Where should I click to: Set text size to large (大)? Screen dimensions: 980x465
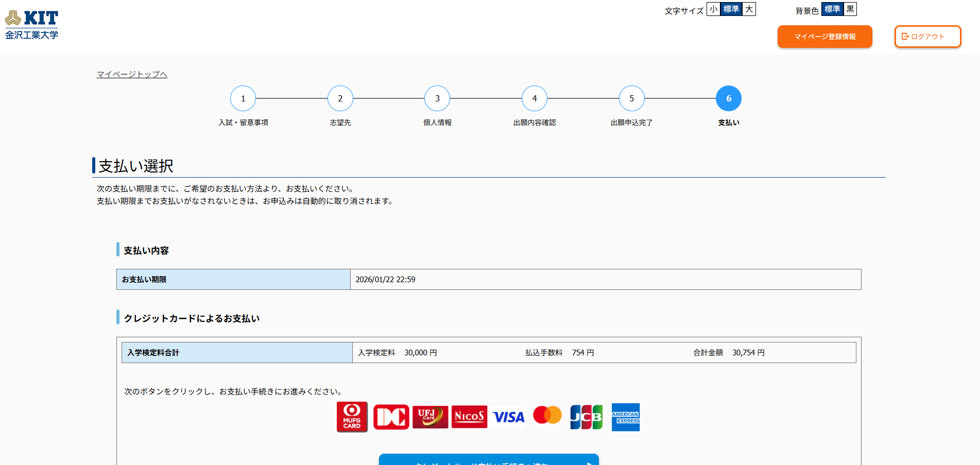click(749, 9)
